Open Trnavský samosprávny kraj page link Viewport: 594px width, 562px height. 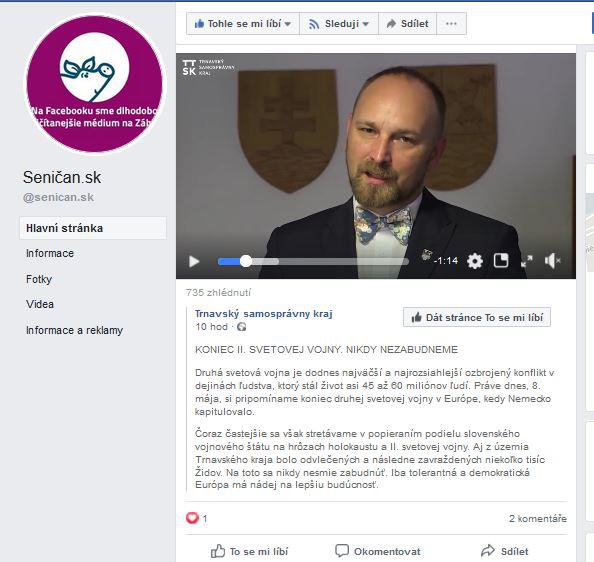click(x=263, y=314)
